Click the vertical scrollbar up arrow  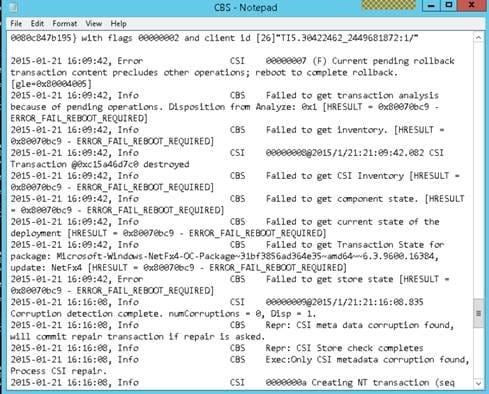coord(478,38)
